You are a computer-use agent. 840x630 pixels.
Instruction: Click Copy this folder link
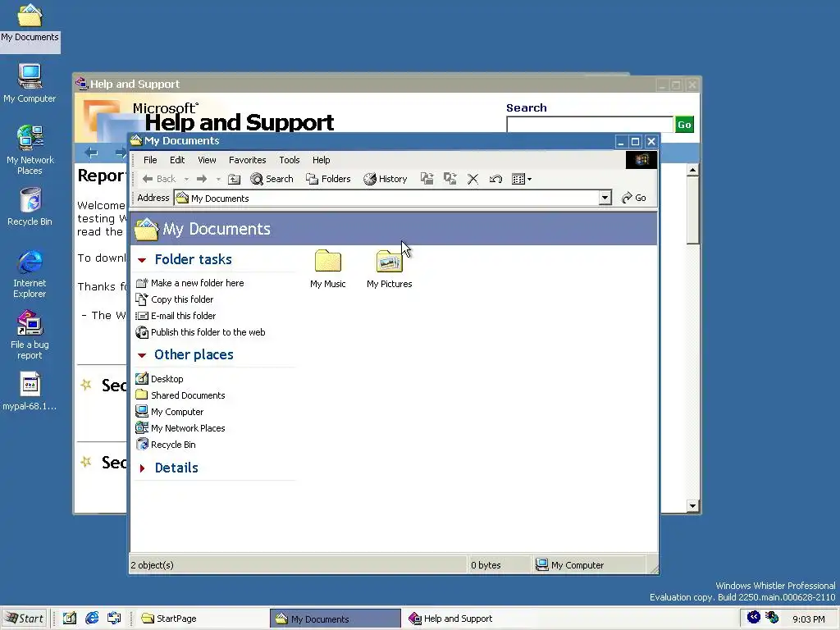point(175,299)
